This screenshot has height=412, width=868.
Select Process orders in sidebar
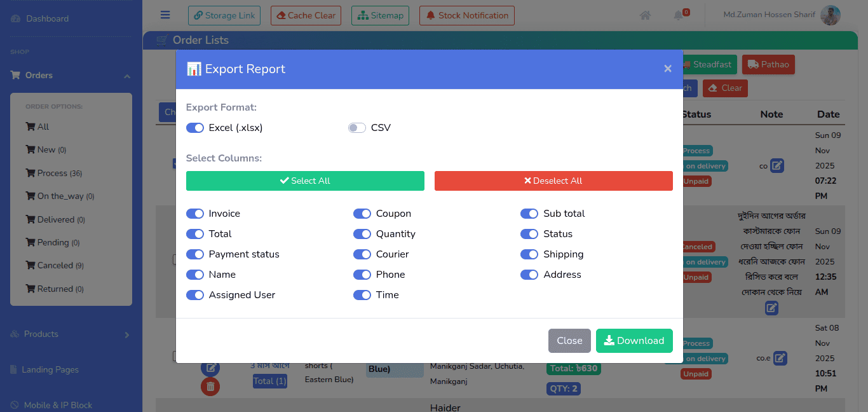coord(53,174)
